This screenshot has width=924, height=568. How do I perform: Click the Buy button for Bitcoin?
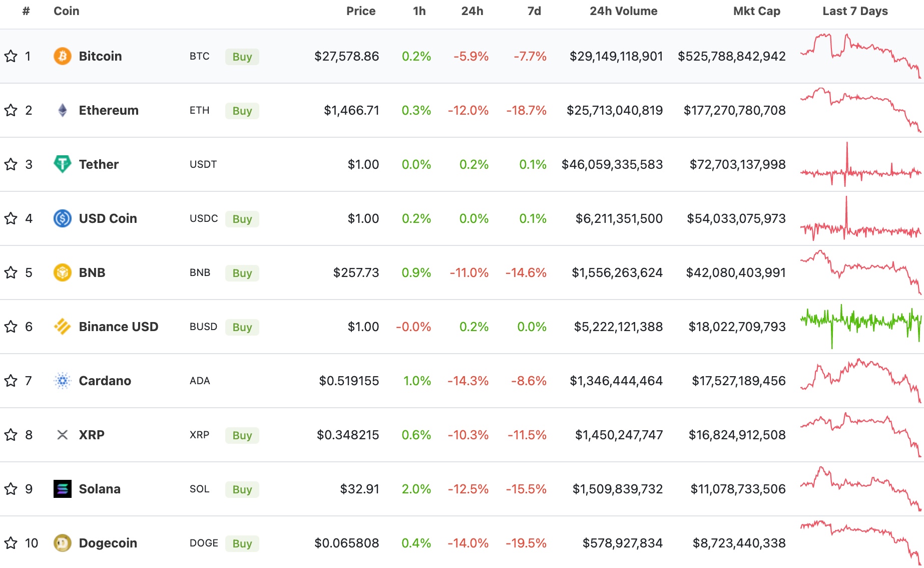tap(242, 57)
